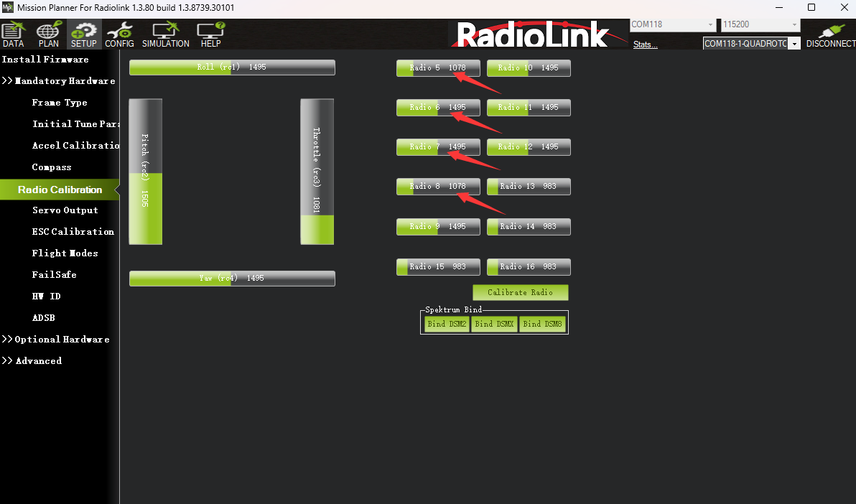
Task: Click the Stats... link
Action: click(x=645, y=45)
